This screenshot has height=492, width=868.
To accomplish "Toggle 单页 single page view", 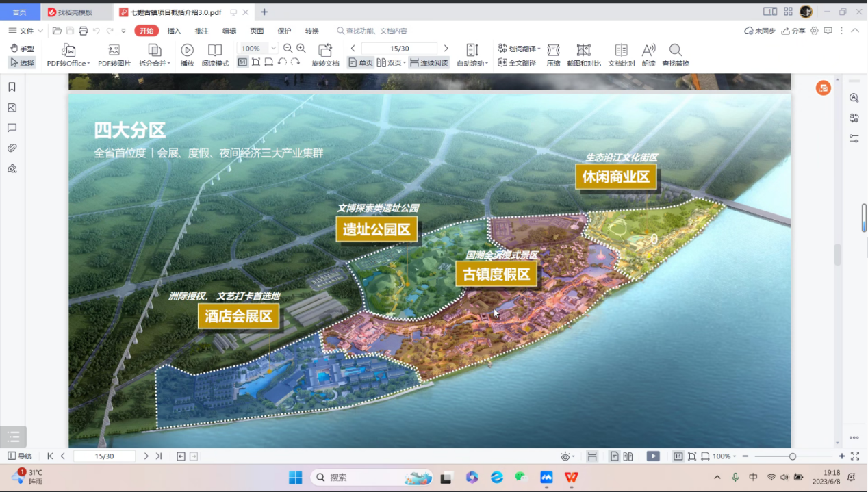I will pyautogui.click(x=361, y=63).
